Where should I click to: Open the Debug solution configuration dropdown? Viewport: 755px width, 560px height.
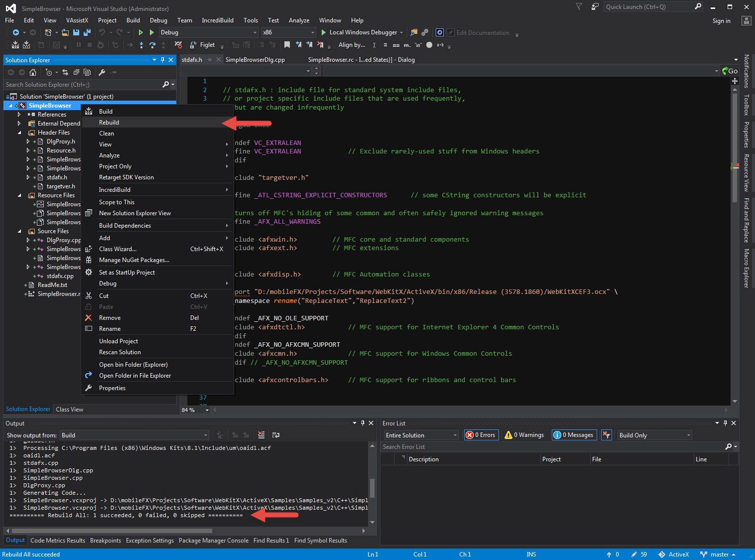[x=209, y=32]
